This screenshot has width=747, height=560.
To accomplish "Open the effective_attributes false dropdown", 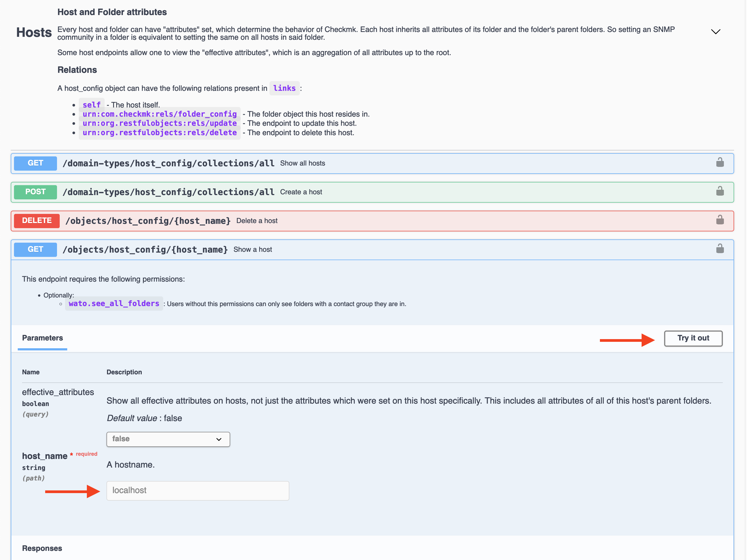I will [x=168, y=439].
